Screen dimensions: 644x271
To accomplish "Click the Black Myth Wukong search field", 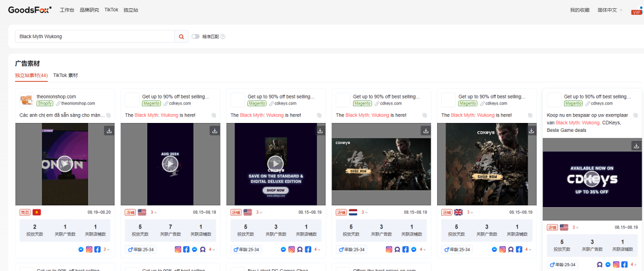I will (94, 36).
